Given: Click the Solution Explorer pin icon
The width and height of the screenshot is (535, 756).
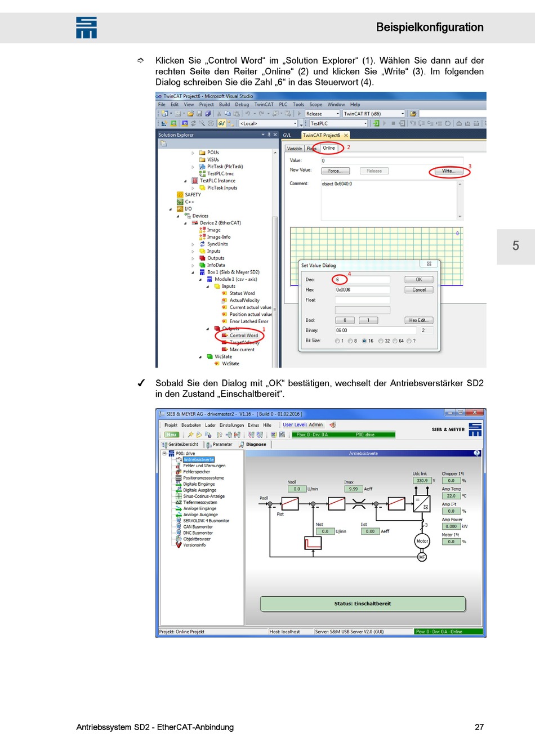Looking at the screenshot, I should (x=269, y=135).
